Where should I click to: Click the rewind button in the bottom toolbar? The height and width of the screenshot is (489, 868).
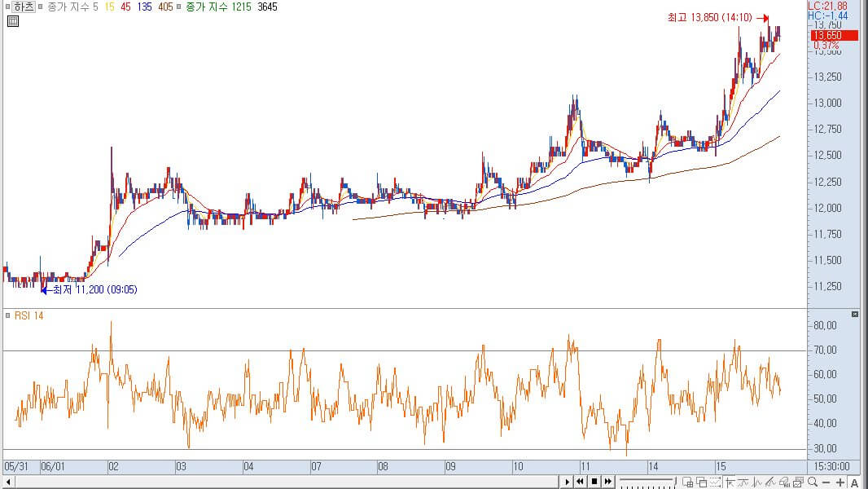(x=580, y=482)
